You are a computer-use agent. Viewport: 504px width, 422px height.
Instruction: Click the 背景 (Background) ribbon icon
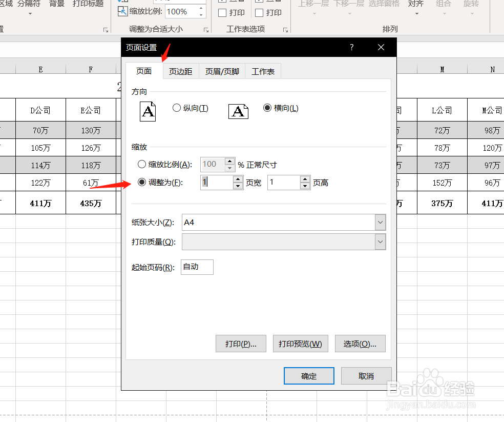[x=56, y=4]
